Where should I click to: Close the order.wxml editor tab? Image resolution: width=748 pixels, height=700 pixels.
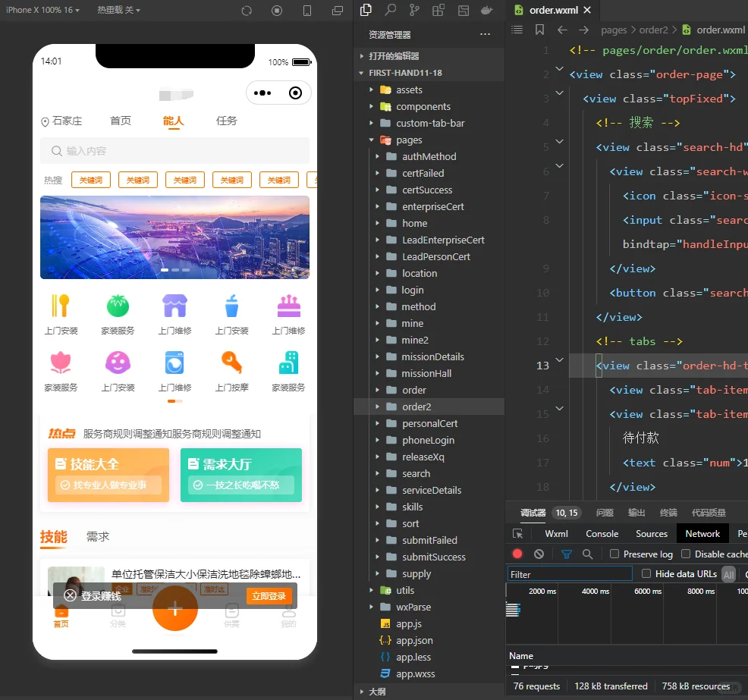pyautogui.click(x=588, y=10)
